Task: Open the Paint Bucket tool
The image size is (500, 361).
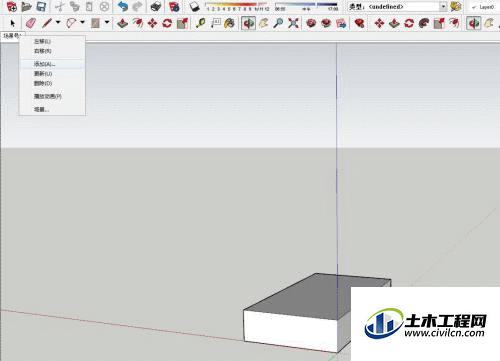Action: pyautogui.click(x=229, y=23)
